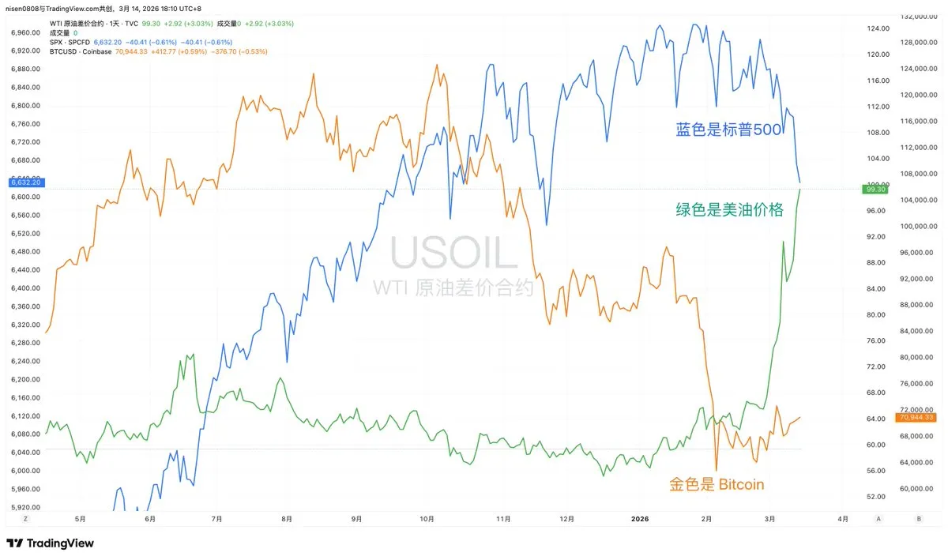Click the TradingView logo at bottom left

click(x=50, y=543)
